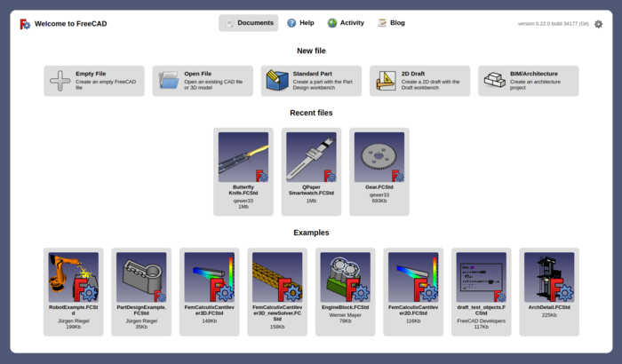Click the 'New file' heading
The height and width of the screenshot is (364, 622).
311,51
